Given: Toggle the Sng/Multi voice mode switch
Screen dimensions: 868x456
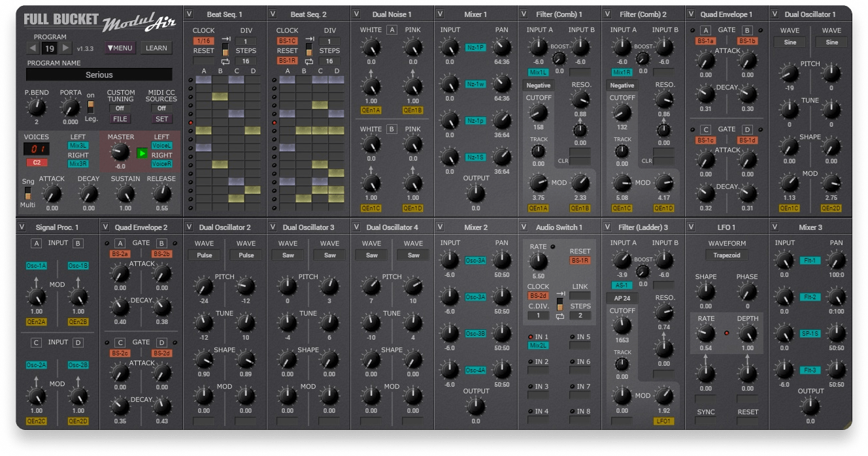Looking at the screenshot, I should (x=28, y=193).
